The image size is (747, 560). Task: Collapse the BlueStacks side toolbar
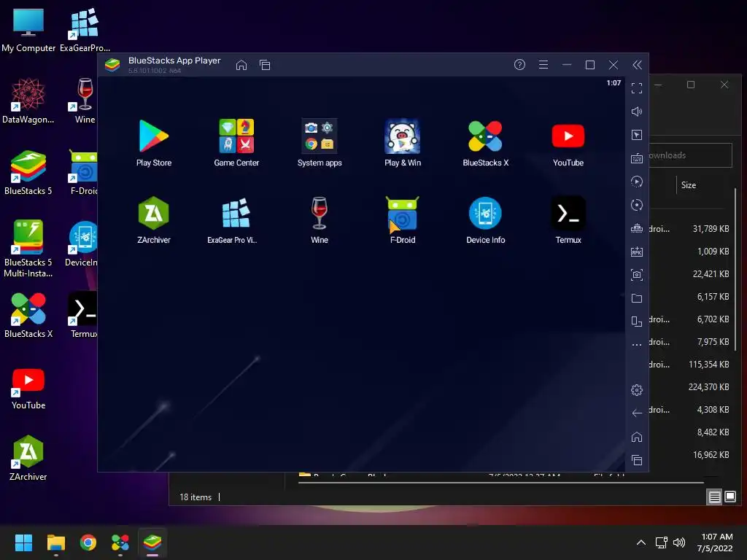point(637,65)
